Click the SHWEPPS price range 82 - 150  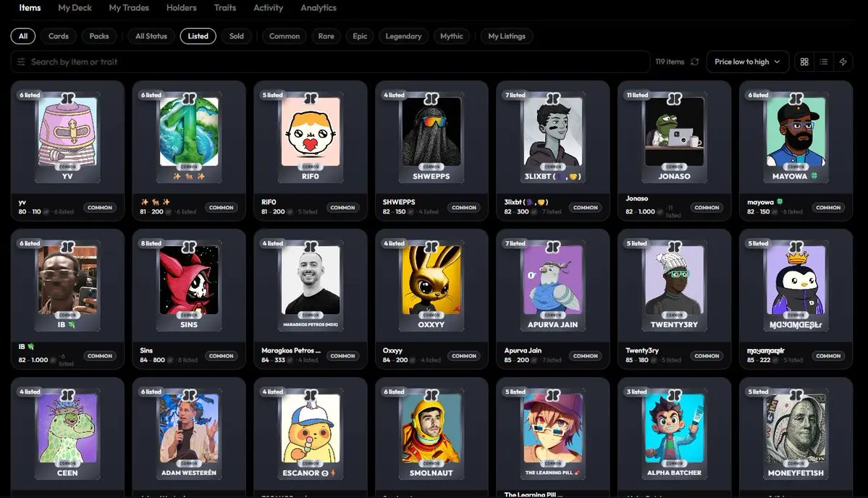point(394,212)
